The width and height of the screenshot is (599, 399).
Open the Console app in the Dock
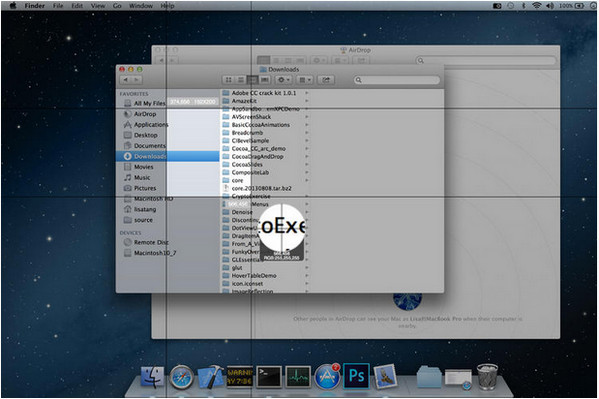tap(240, 377)
